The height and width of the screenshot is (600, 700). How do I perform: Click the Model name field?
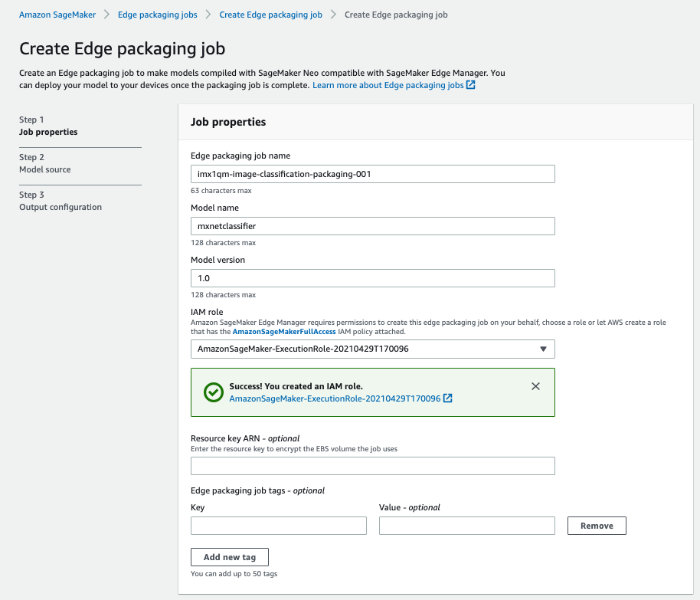373,226
